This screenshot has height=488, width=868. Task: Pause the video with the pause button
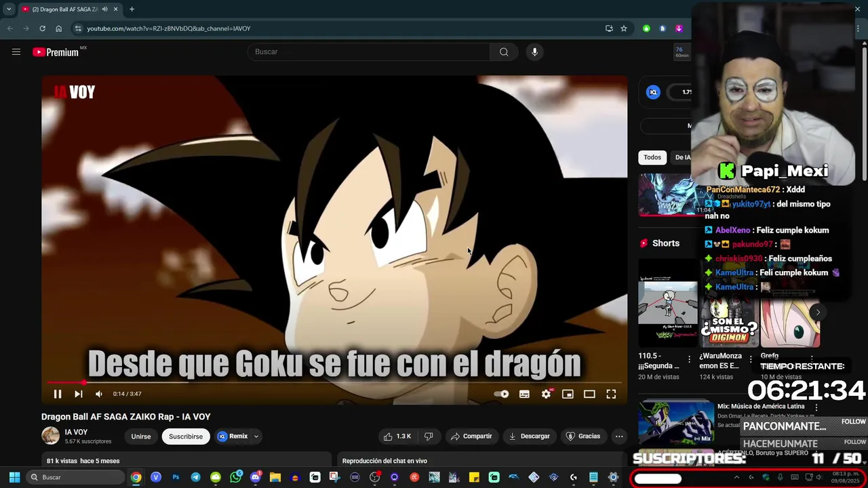point(58,394)
